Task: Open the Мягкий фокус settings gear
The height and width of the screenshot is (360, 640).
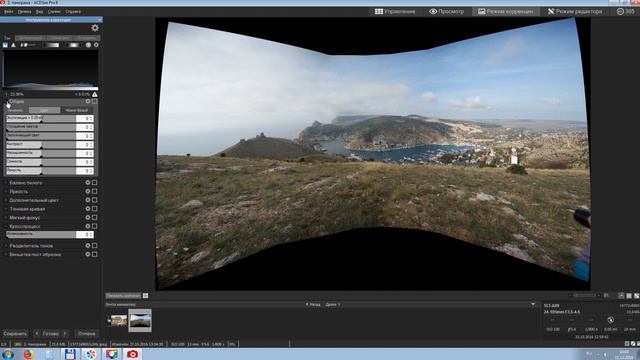Action: (88, 218)
